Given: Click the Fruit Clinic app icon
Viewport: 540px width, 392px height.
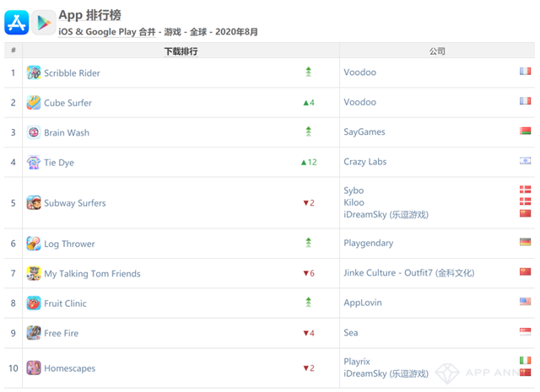Looking at the screenshot, I should click(34, 303).
